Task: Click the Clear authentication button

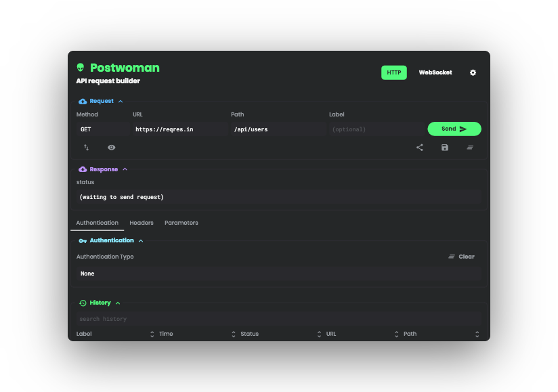Action: coord(461,257)
